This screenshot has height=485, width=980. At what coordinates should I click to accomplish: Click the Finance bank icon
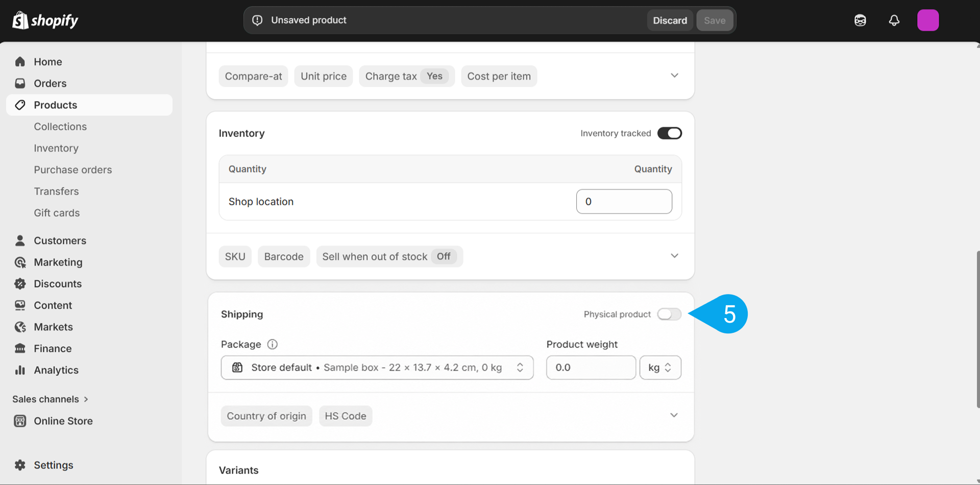click(x=20, y=348)
